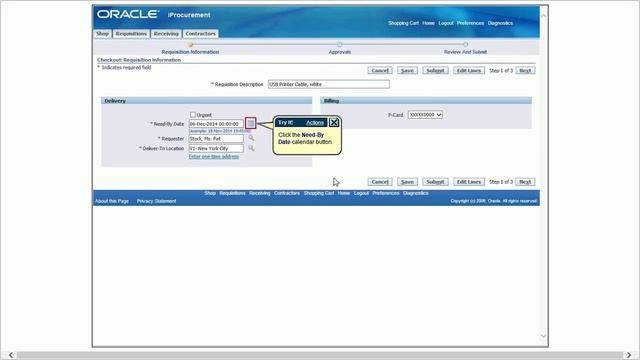Viewport: 640px width, 360px height.
Task: Open the footer Contractors link
Action: tap(287, 193)
